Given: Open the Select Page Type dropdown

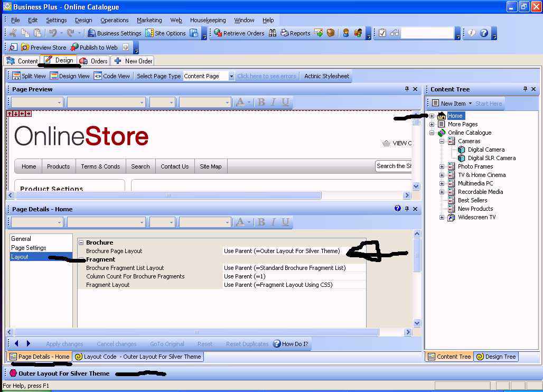Looking at the screenshot, I should [231, 76].
